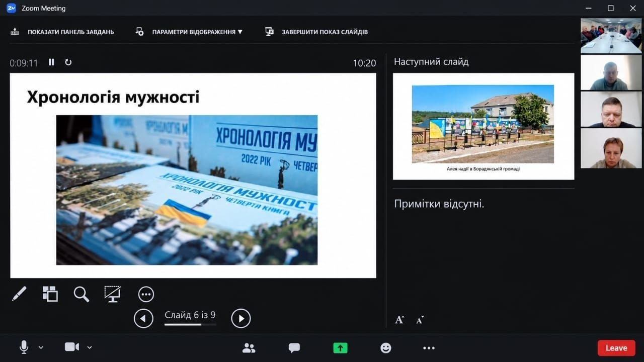This screenshot has height=362, width=644.
Task: Click the Zoom app logo in title bar
Action: click(11, 8)
